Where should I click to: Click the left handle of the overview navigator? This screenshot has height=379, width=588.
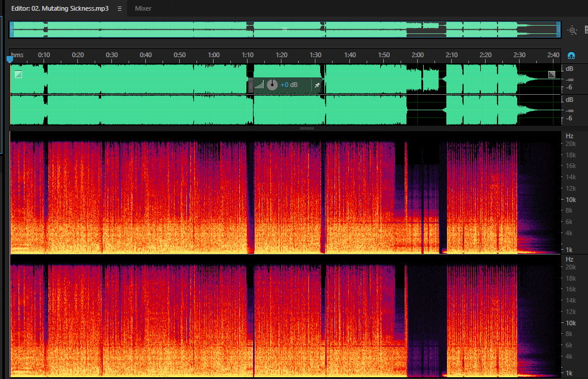[x=12, y=30]
